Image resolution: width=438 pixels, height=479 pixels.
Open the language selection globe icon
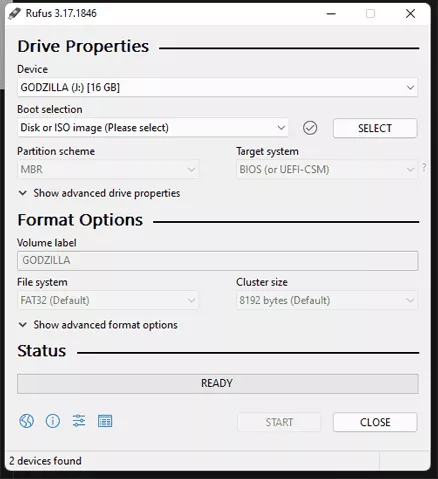tap(26, 421)
